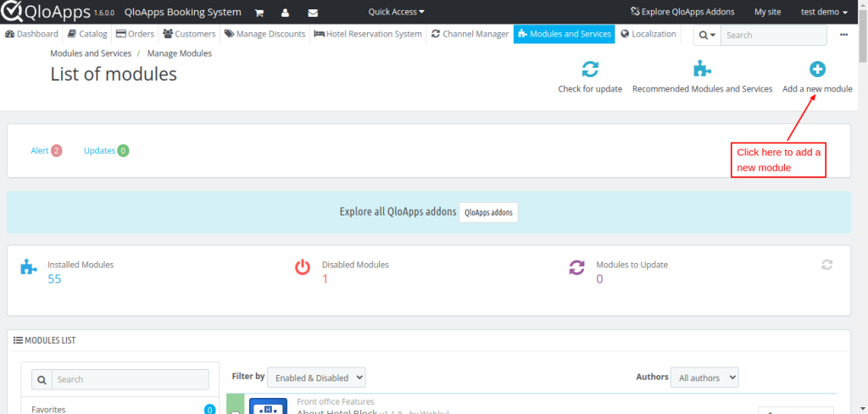Click the Add a new module label

point(818,89)
